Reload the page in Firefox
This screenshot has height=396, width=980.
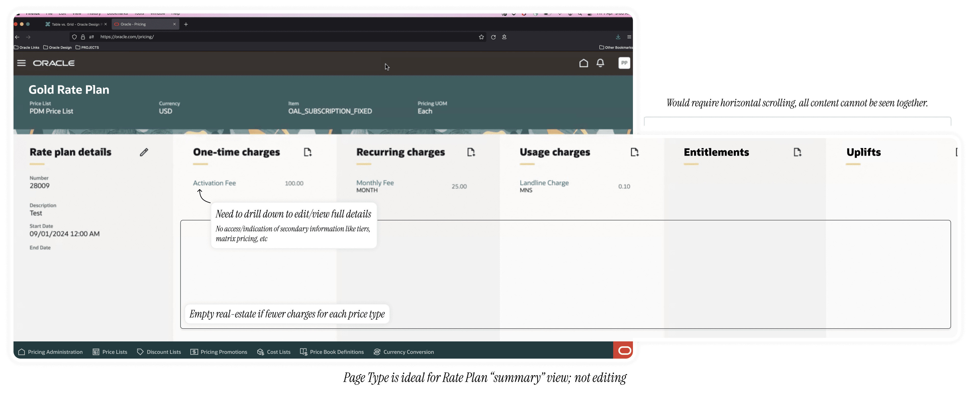click(493, 37)
